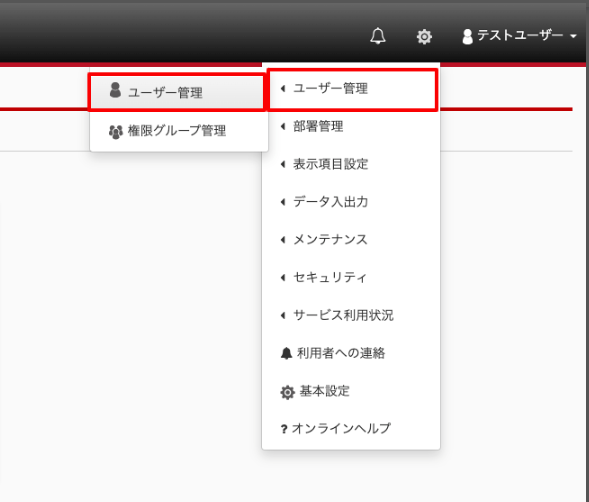589x502 pixels.
Task: Expand the データ入出力 submenu arrow
Action: [x=283, y=202]
